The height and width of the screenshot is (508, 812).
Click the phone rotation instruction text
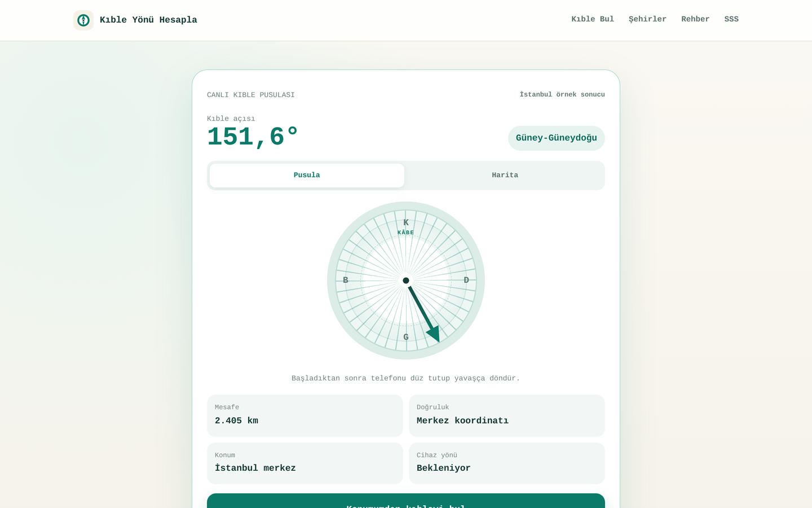tap(406, 378)
